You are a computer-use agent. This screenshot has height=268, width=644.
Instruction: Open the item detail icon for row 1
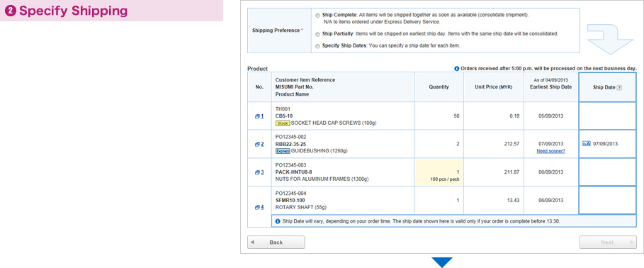pyautogui.click(x=257, y=116)
